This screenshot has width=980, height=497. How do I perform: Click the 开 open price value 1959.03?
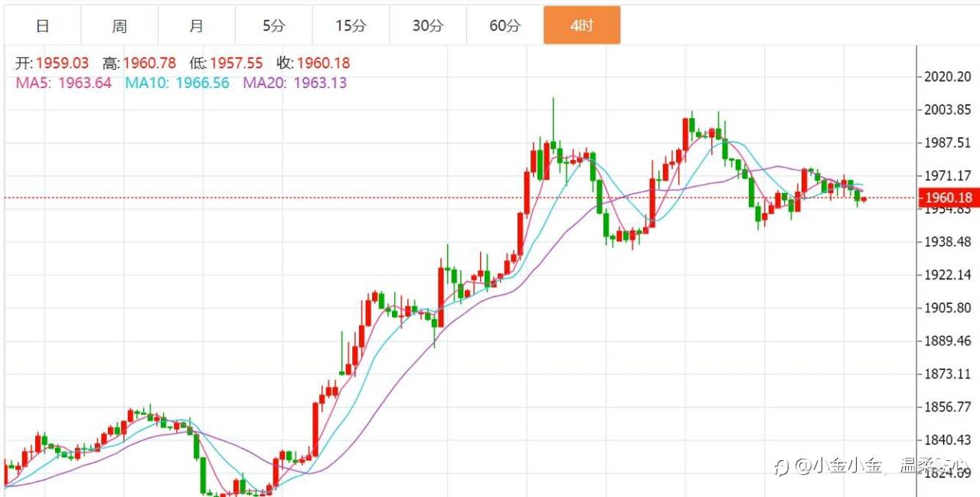[x=62, y=64]
